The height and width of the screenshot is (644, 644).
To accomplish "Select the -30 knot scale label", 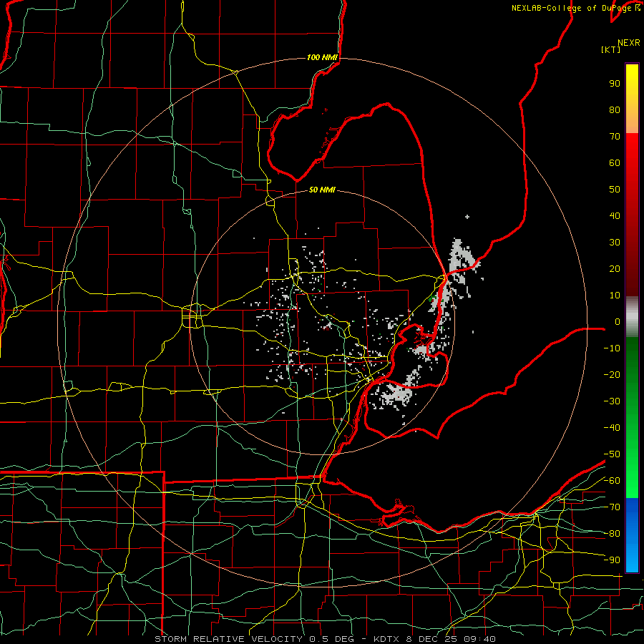I will [612, 401].
